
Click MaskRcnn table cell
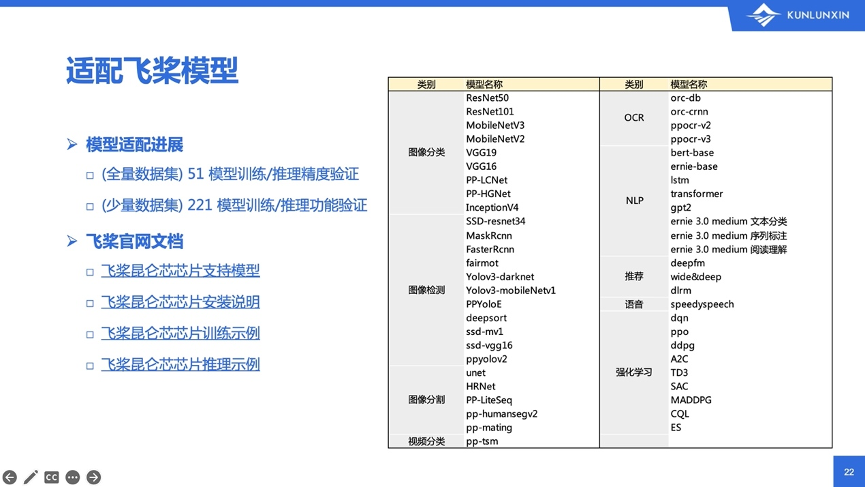click(x=489, y=236)
